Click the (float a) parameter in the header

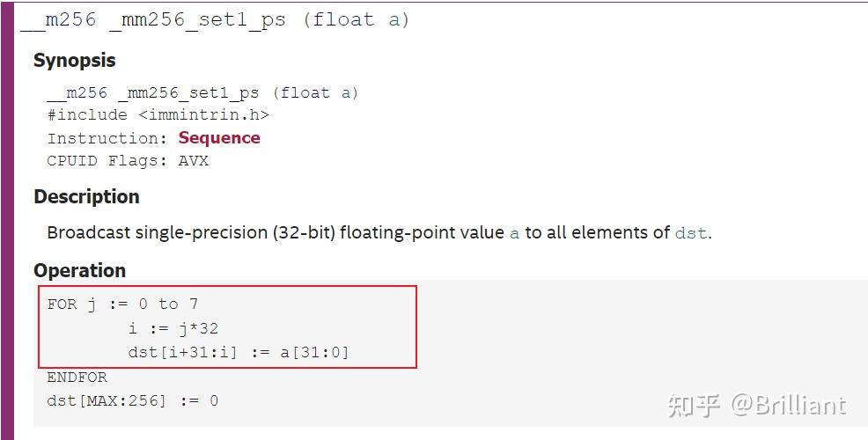(x=356, y=20)
